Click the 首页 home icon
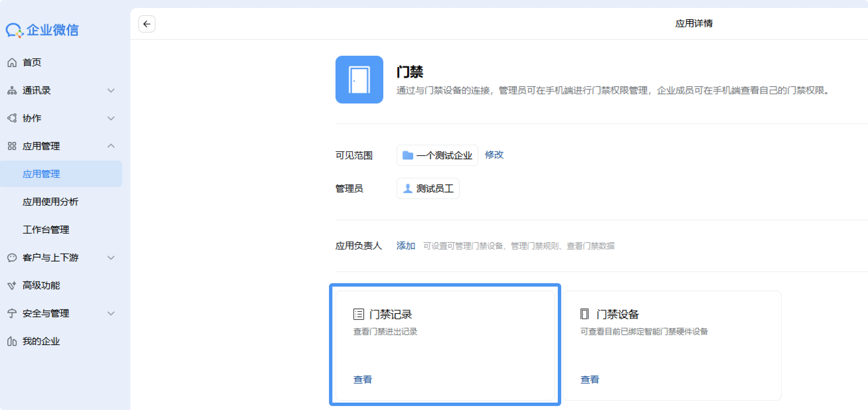868x410 pixels. [12, 63]
